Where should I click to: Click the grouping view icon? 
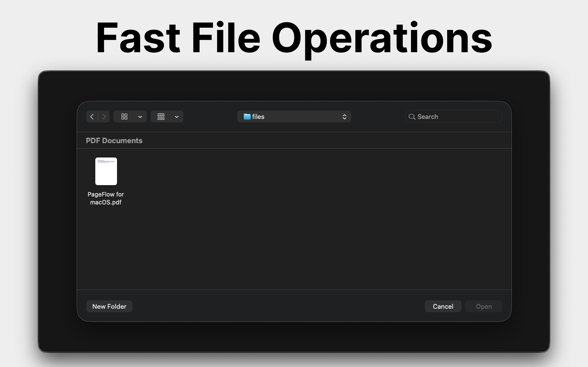tap(161, 116)
